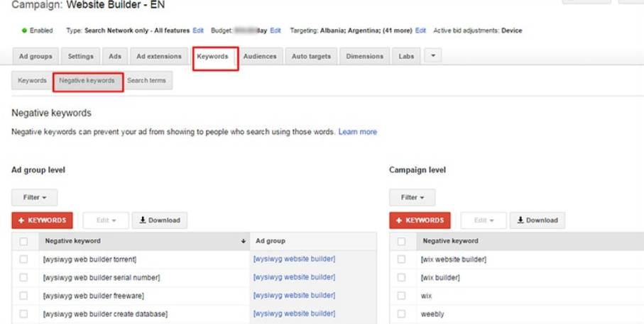This screenshot has width=644, height=324.
Task: Download ad group level negative keywords
Action: (160, 220)
